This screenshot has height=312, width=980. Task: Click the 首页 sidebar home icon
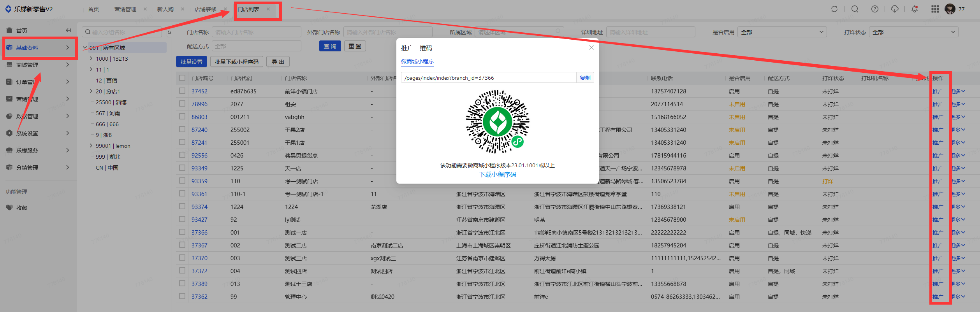(9, 30)
